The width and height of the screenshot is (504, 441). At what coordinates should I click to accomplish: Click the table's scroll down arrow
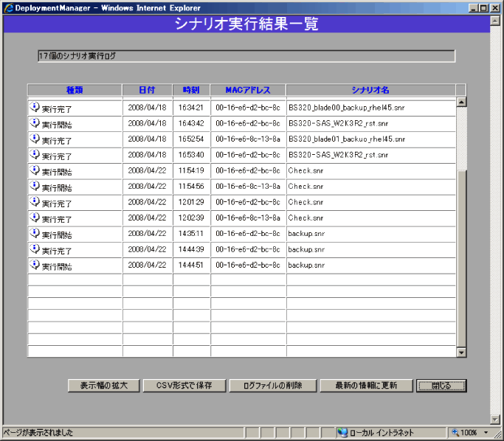[462, 353]
